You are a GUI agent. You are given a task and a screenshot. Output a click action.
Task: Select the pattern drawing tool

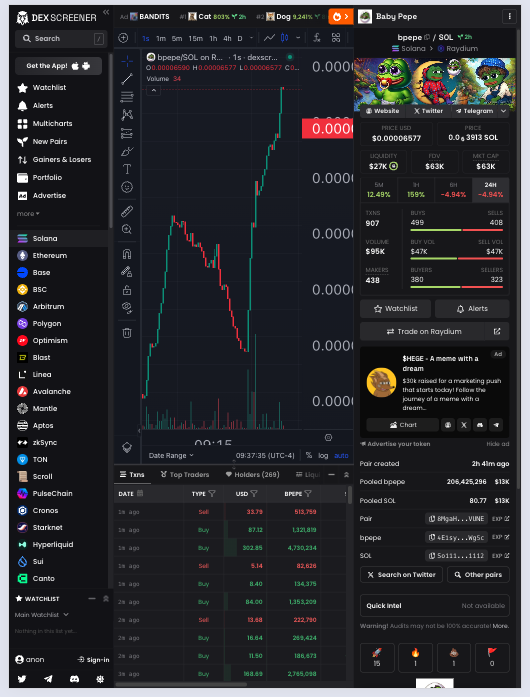coord(127,115)
